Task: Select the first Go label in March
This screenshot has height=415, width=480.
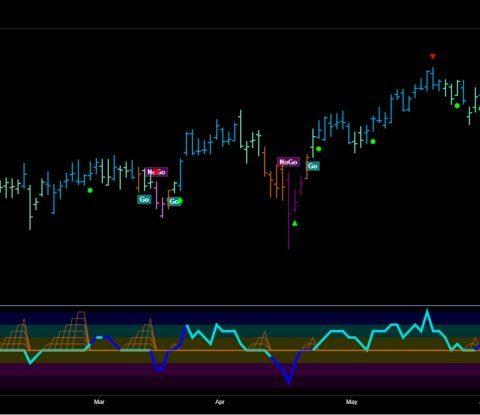Action: [144, 199]
